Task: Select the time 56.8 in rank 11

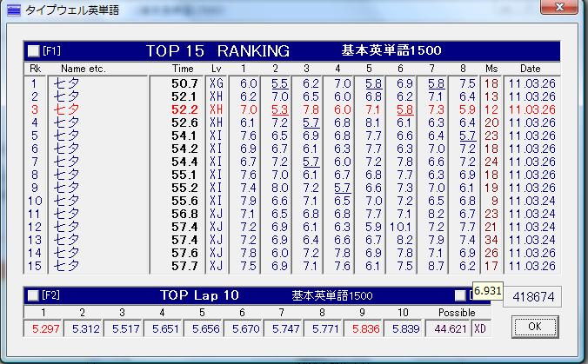Action: pyautogui.click(x=184, y=214)
